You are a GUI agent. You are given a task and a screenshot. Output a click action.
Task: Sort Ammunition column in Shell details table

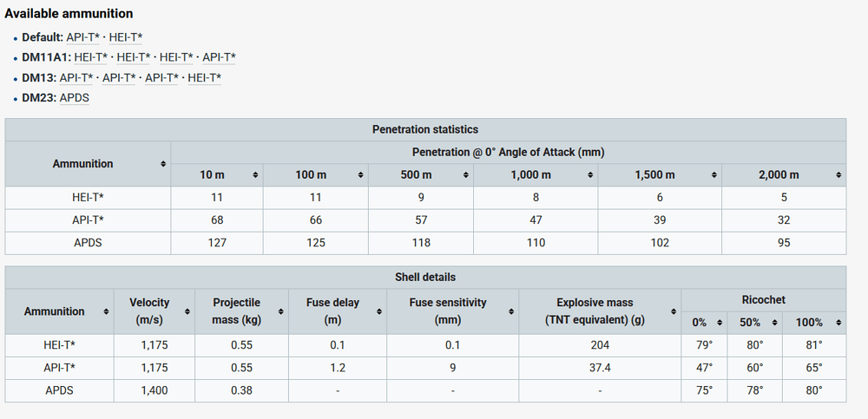click(106, 311)
